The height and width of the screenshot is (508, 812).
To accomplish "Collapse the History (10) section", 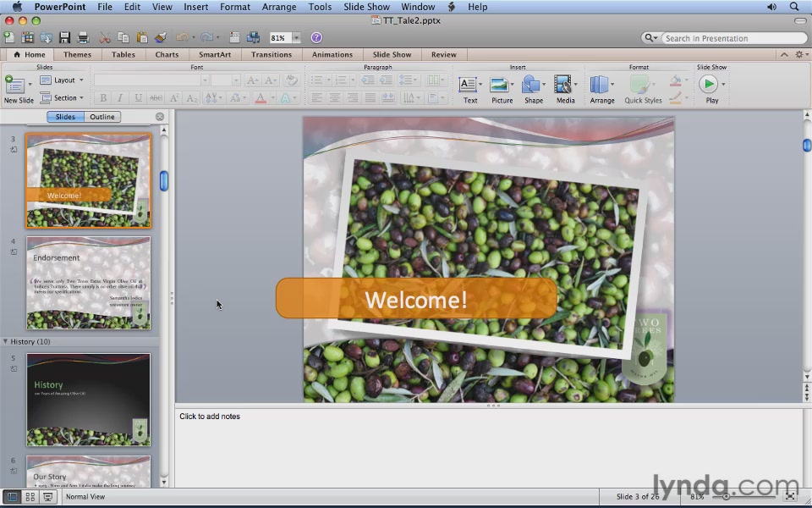I will click(5, 342).
